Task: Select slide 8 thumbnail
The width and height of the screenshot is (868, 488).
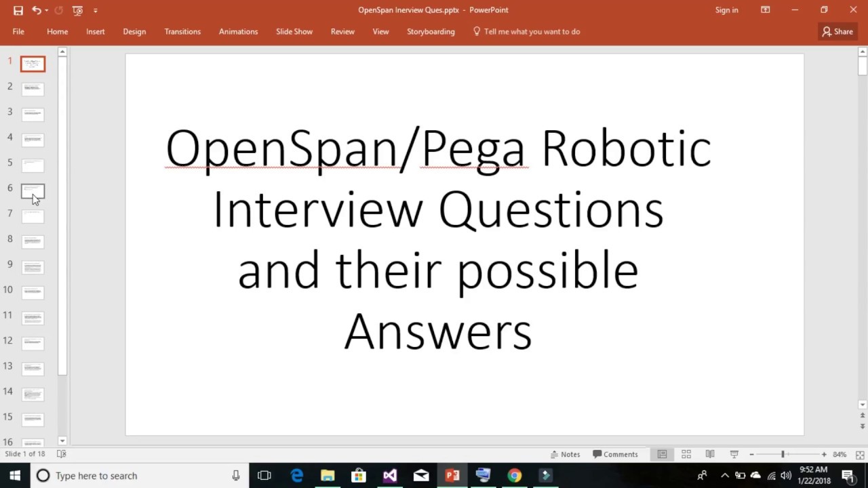Action: 33,241
